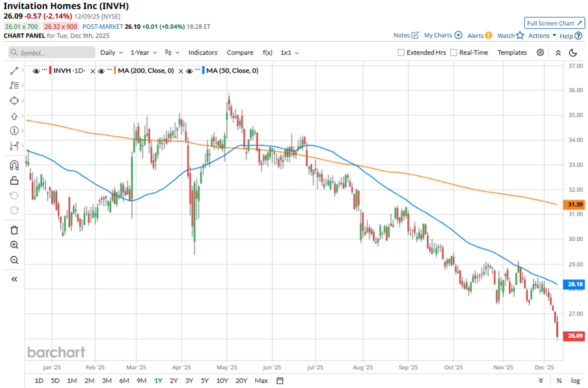Open chart settings gear icon
This screenshot has width=588, height=388.
(540, 52)
